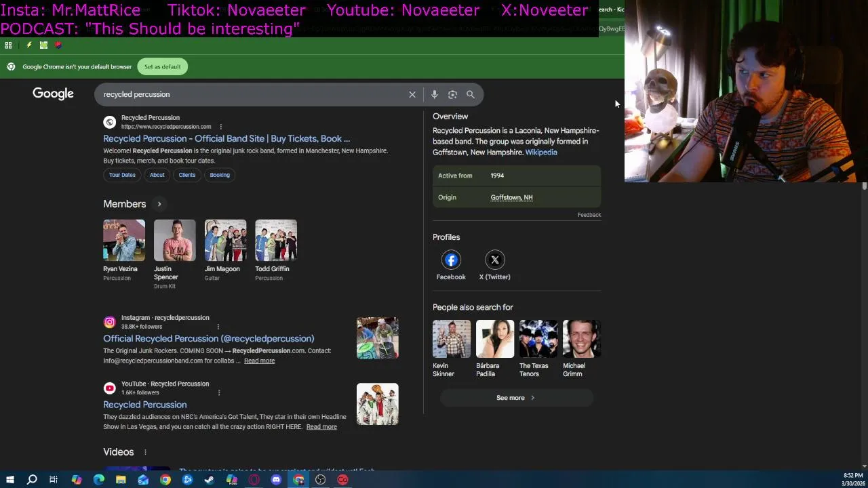Open Discord from taskbar

pos(276,480)
